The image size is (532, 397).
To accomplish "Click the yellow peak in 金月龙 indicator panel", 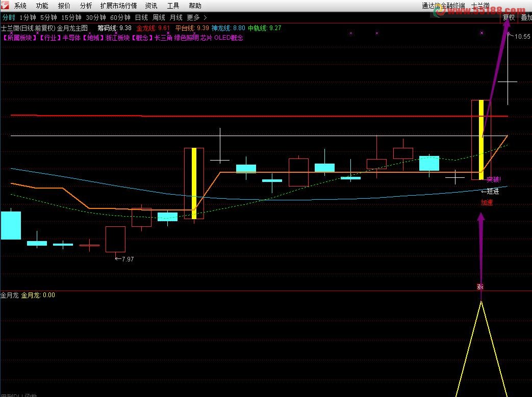I will coord(480,303).
